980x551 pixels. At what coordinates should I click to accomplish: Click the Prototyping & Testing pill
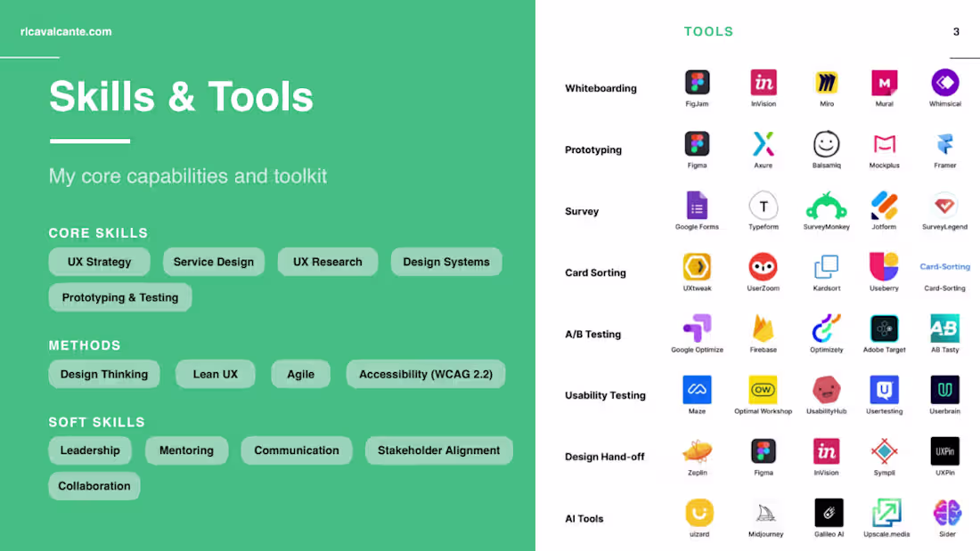(120, 297)
